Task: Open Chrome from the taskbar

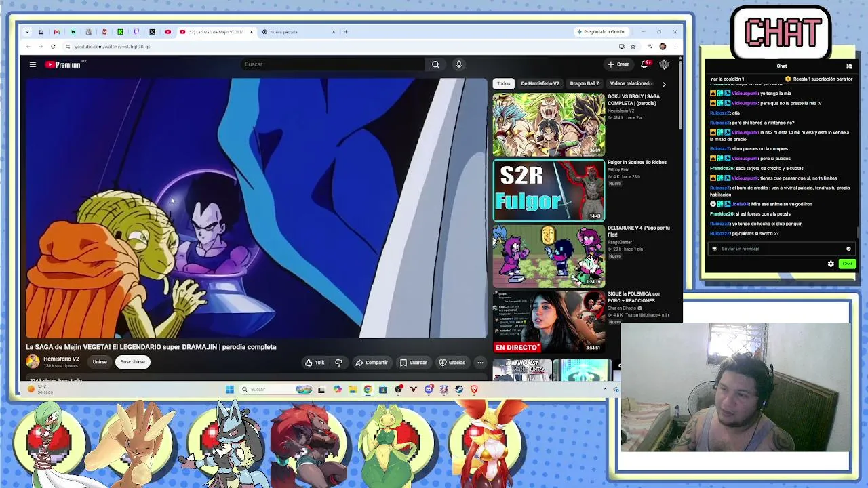Action: point(368,389)
